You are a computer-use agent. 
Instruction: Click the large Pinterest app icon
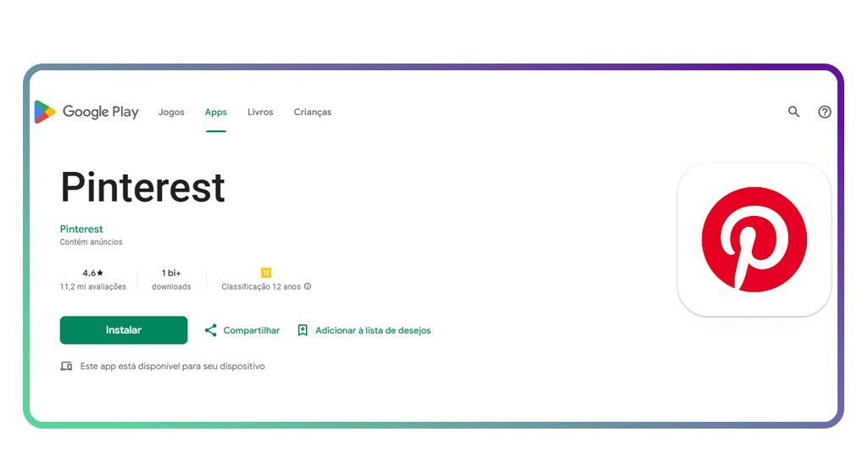pos(754,240)
